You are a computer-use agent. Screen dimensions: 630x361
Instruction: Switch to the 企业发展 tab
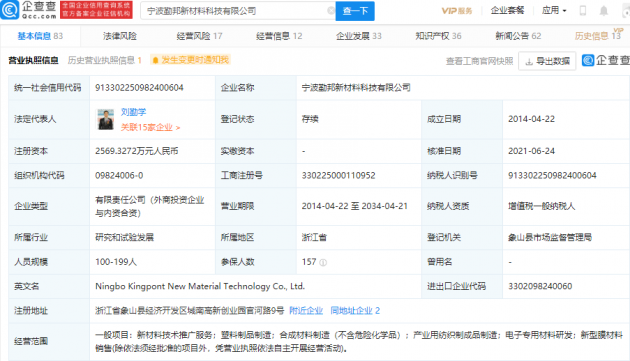click(358, 36)
